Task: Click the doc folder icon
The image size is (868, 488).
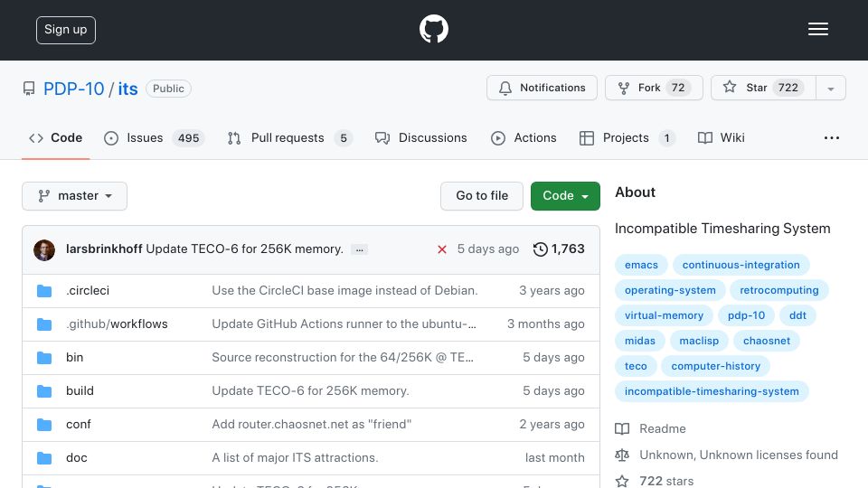Action: 44,458
